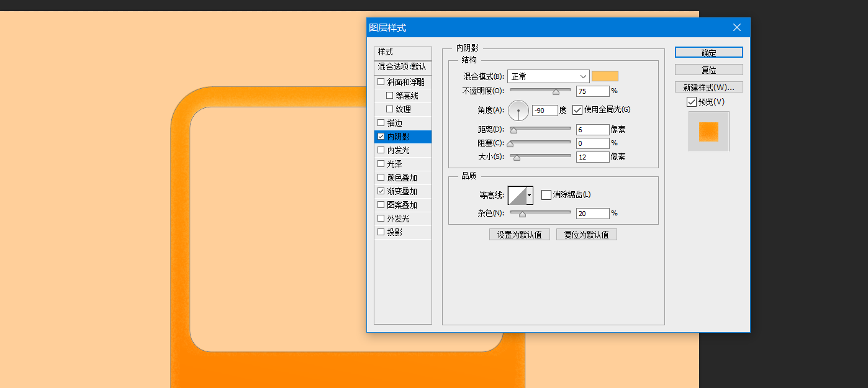The image size is (868, 388).
Task: Enable the 内发光 checkbox
Action: click(x=381, y=150)
